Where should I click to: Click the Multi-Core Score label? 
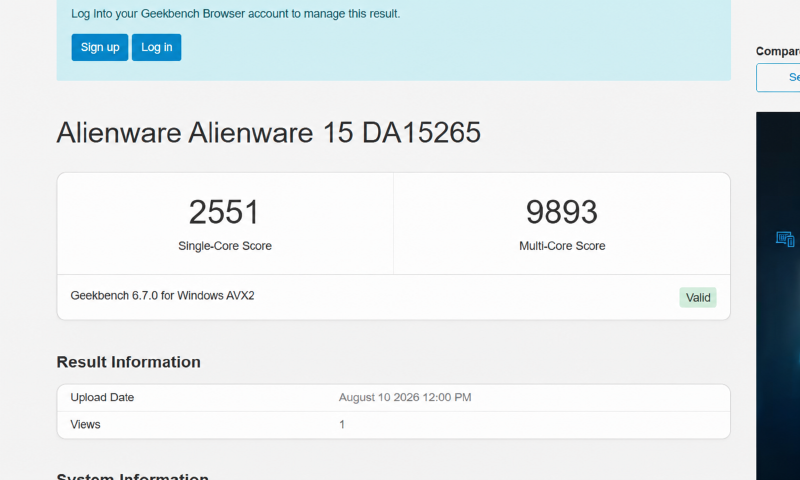pos(562,246)
